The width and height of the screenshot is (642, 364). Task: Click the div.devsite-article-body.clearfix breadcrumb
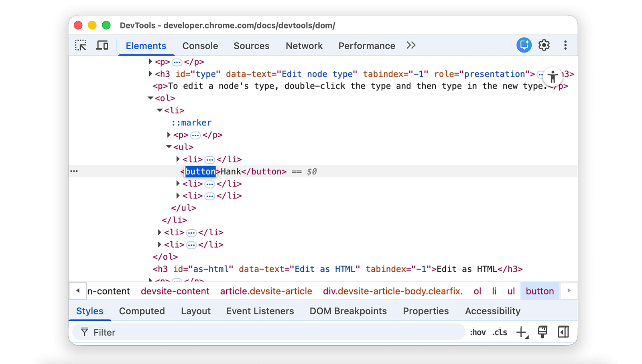(x=392, y=291)
